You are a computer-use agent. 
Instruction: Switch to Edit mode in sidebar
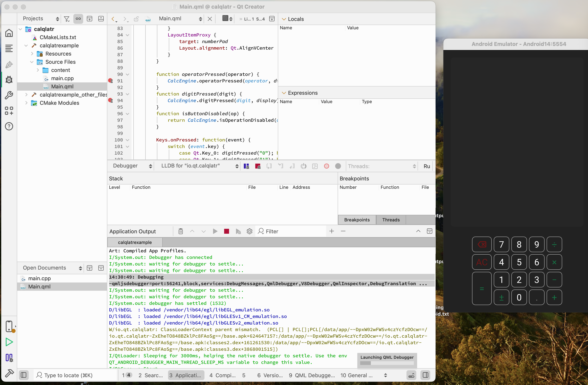point(9,48)
